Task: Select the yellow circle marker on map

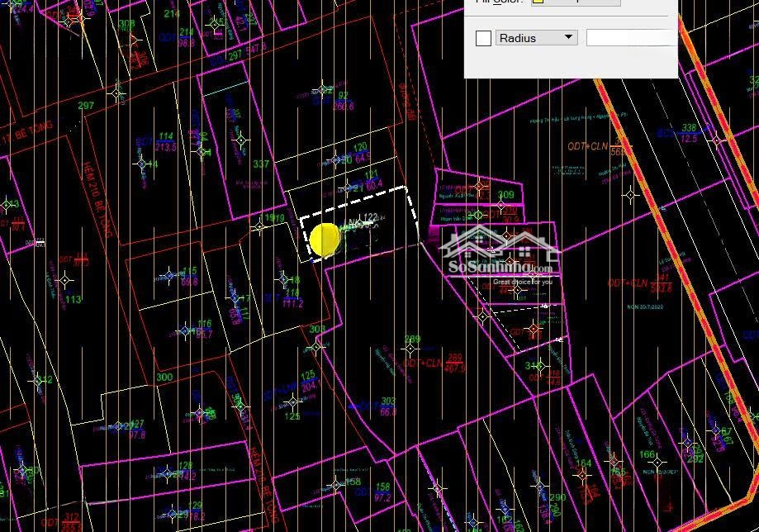Action: pos(325,239)
